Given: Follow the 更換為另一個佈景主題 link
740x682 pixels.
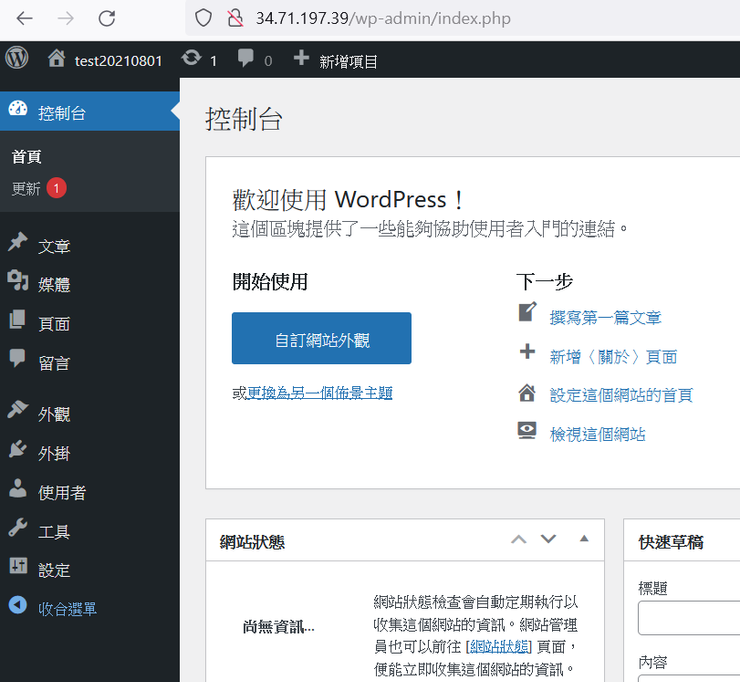Looking at the screenshot, I should pos(320,393).
